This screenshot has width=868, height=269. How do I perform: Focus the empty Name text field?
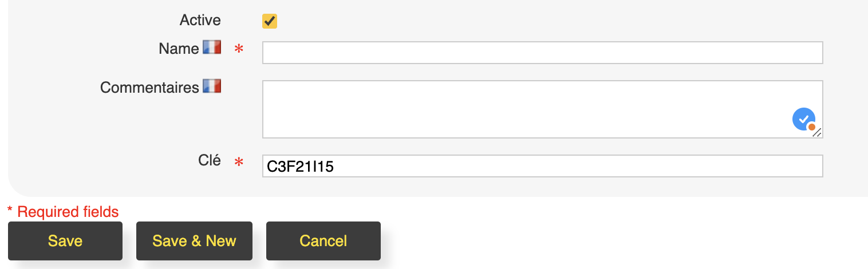pos(542,53)
